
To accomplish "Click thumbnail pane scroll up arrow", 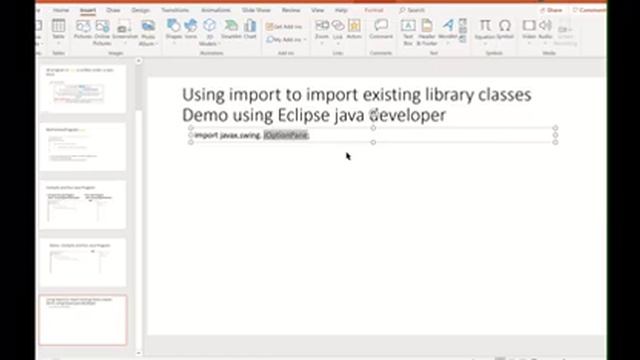I will [138, 61].
